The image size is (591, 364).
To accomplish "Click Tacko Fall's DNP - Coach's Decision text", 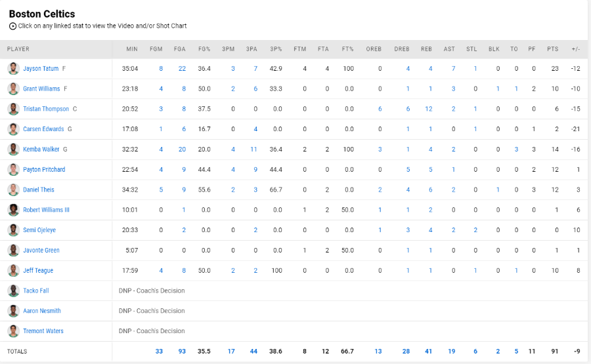I will tap(152, 291).
